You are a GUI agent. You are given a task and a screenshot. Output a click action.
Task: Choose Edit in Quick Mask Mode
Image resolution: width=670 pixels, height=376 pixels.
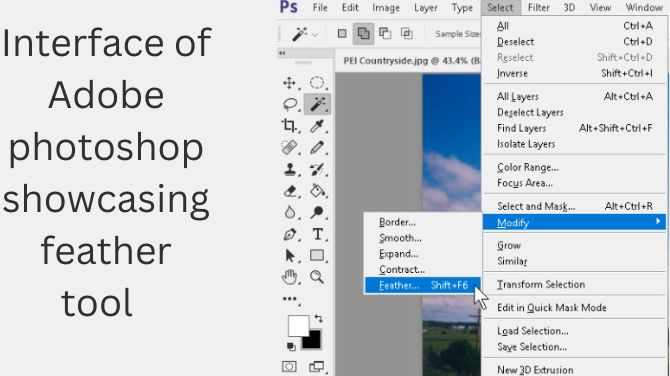pyautogui.click(x=574, y=308)
